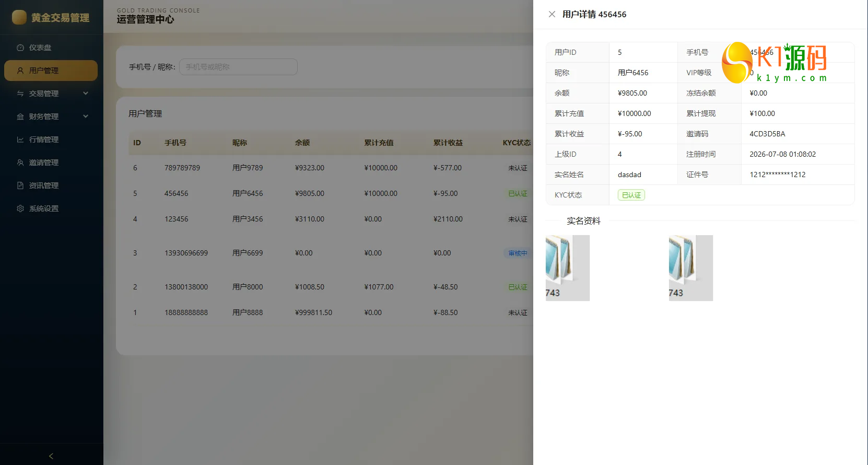Click total withdrawal value ¥100.00
This screenshot has height=465, width=868.
point(762,113)
